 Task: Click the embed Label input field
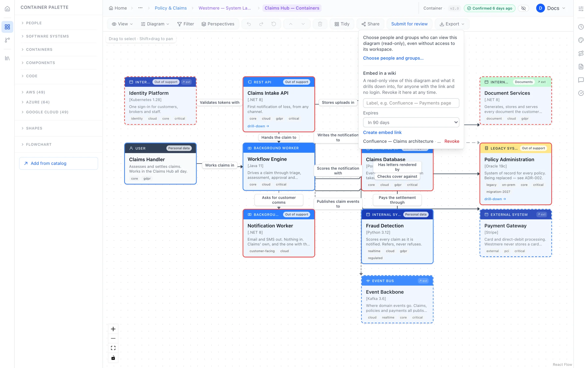(411, 103)
